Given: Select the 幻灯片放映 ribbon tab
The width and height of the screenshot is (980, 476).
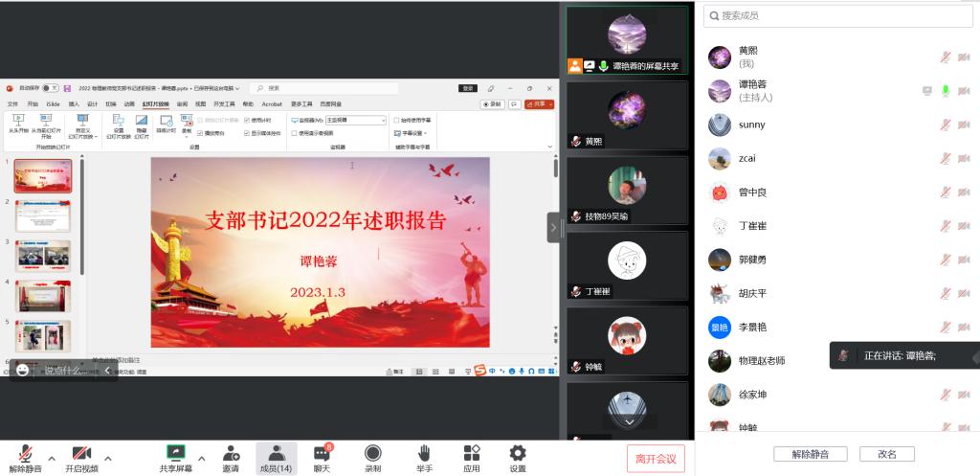Looking at the screenshot, I should click(x=156, y=103).
